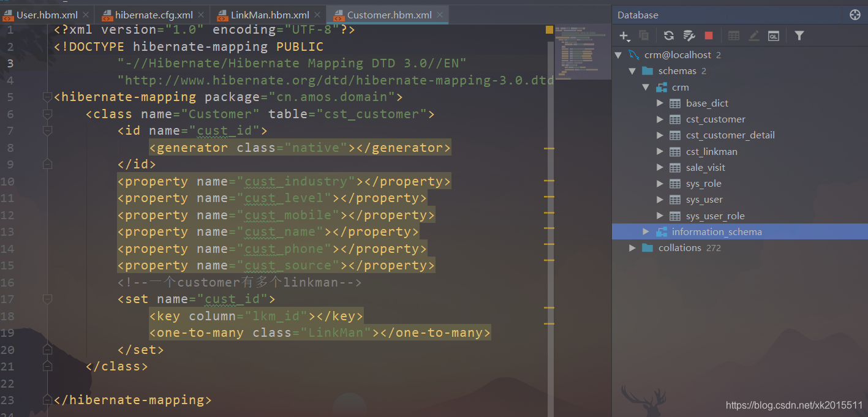Click the Edit Source pencil icon

pos(753,36)
